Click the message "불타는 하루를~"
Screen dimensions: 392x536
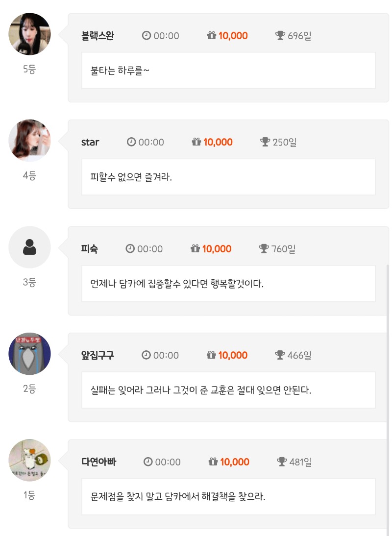120,71
